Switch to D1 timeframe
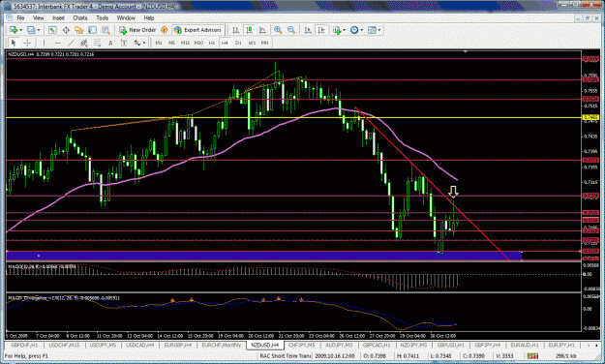 (x=238, y=43)
